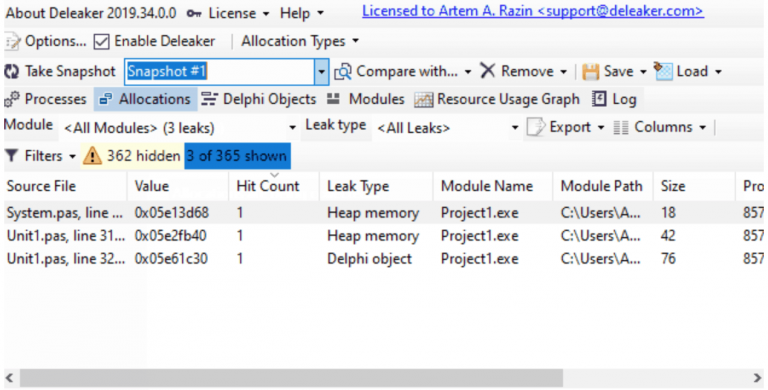Switch to the Resource Usage Graph tab

click(497, 99)
